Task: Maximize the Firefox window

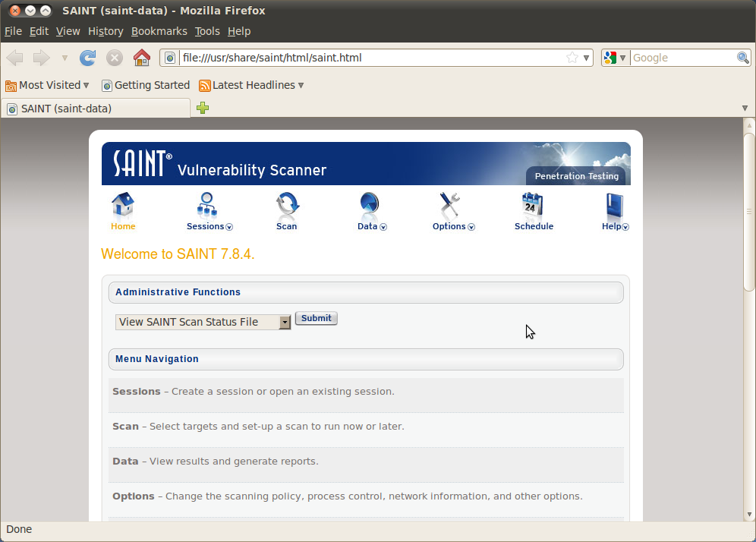Action: [x=46, y=10]
